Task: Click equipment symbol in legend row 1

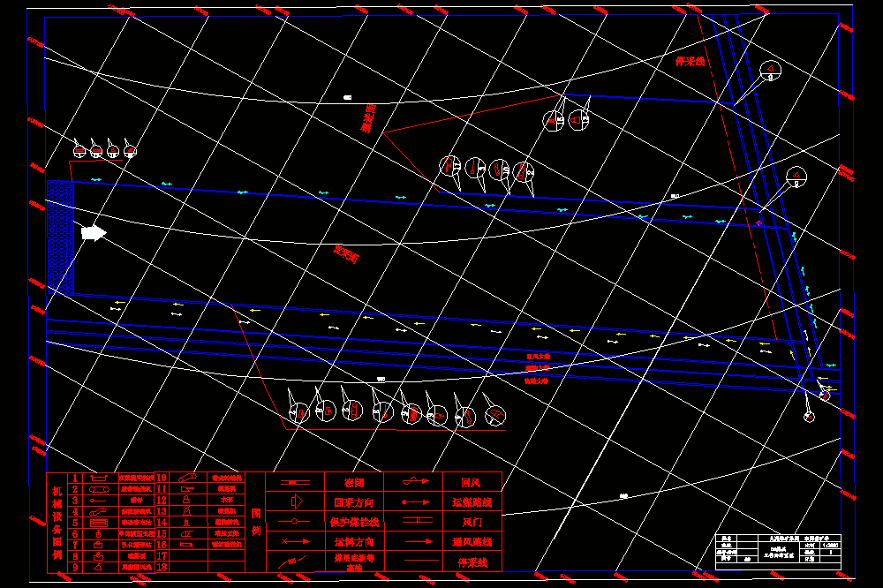Action: click(99, 478)
